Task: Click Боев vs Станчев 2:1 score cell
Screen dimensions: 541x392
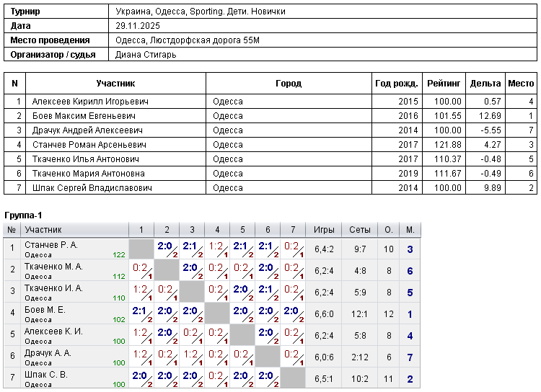Action: click(141, 313)
